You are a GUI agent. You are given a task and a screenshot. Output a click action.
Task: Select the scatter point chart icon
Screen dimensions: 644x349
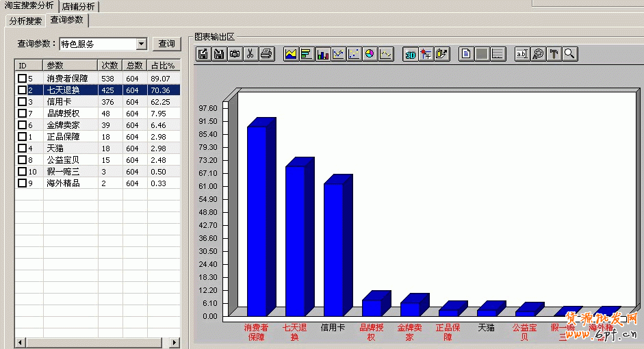[x=354, y=54]
